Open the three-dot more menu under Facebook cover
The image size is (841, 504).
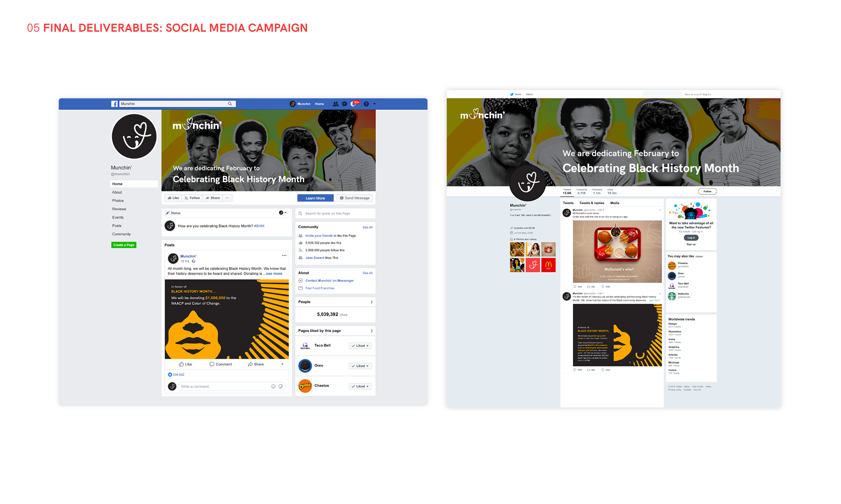[x=227, y=198]
